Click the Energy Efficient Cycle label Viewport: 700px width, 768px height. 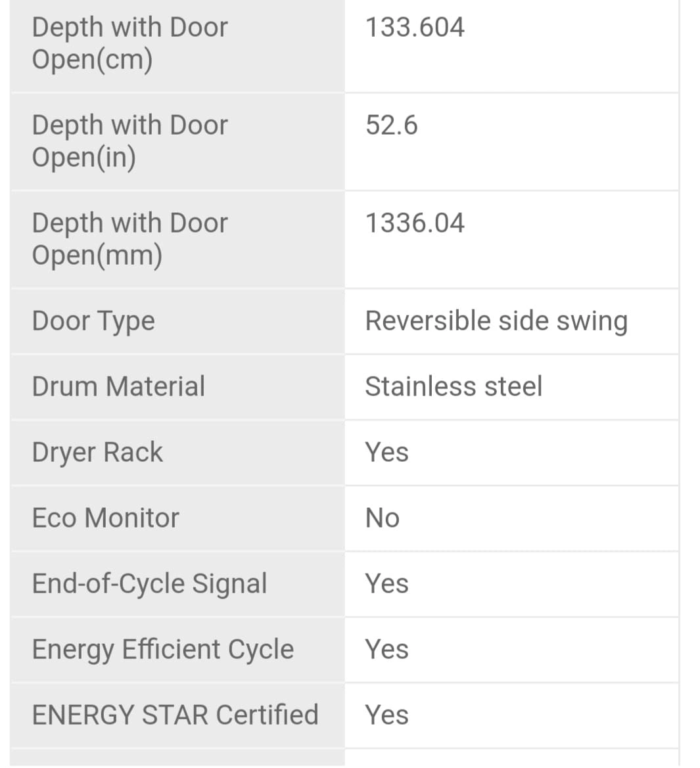click(162, 649)
